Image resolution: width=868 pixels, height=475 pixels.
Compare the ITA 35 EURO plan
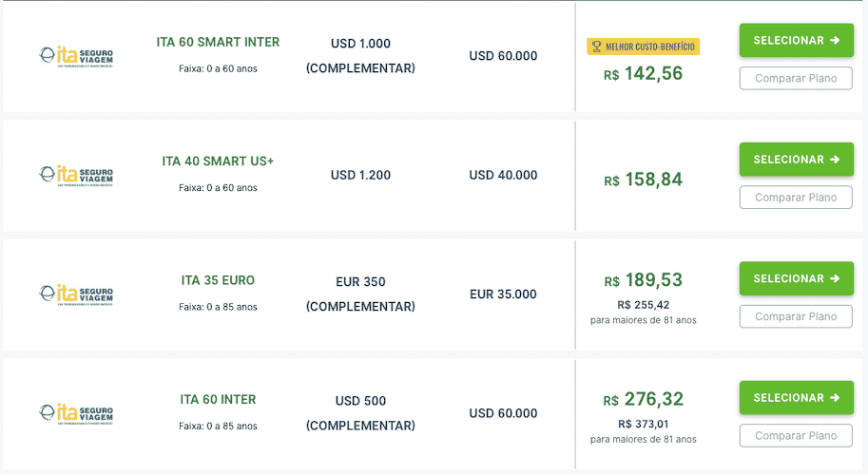796,317
